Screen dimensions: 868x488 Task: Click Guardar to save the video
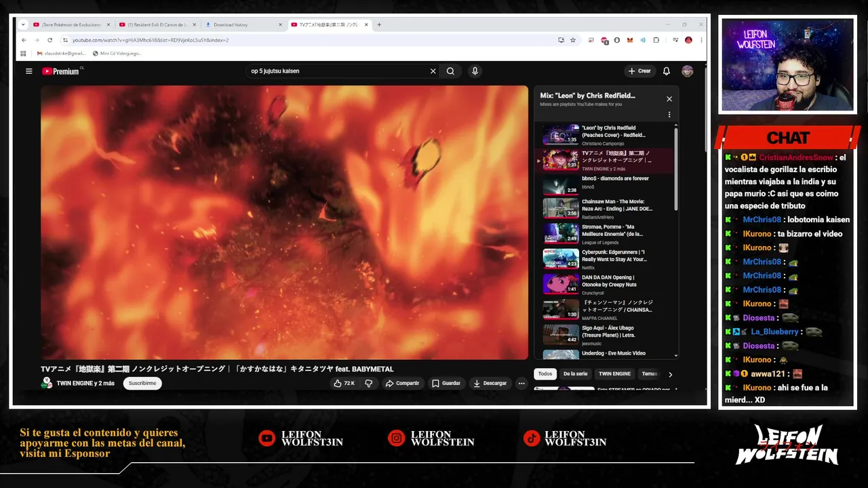pyautogui.click(x=446, y=383)
